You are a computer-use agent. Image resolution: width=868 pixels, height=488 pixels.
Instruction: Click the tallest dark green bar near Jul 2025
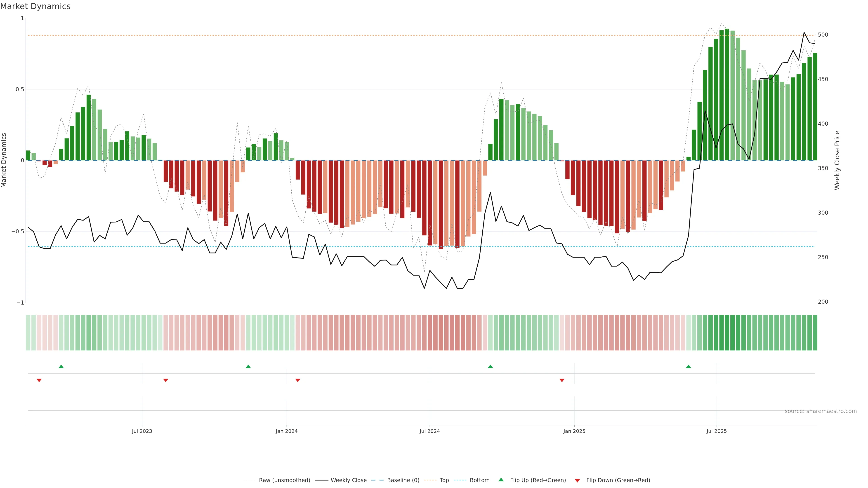tap(727, 94)
